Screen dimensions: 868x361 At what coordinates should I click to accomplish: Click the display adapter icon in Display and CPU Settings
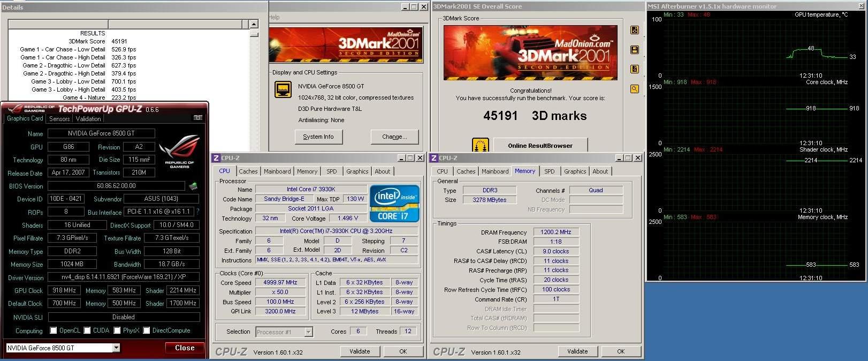coord(283,89)
